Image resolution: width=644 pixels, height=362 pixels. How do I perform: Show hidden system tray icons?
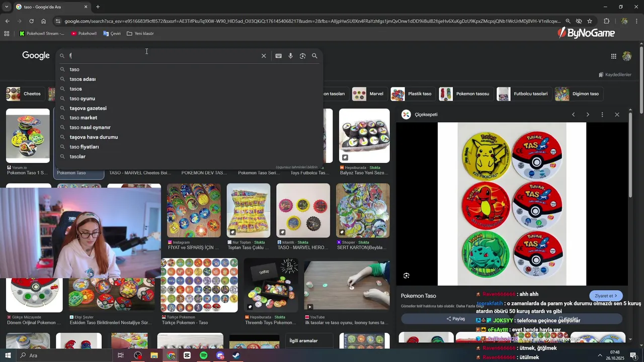tap(600, 355)
